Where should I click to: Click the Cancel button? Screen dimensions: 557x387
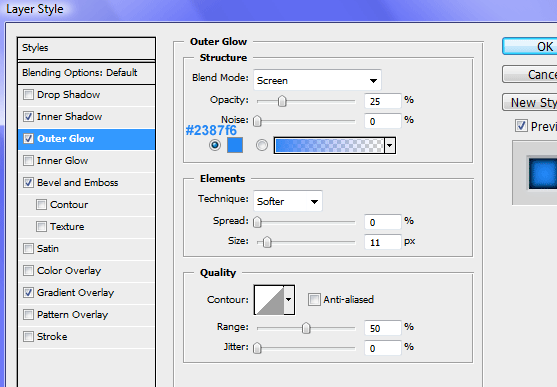point(530,74)
